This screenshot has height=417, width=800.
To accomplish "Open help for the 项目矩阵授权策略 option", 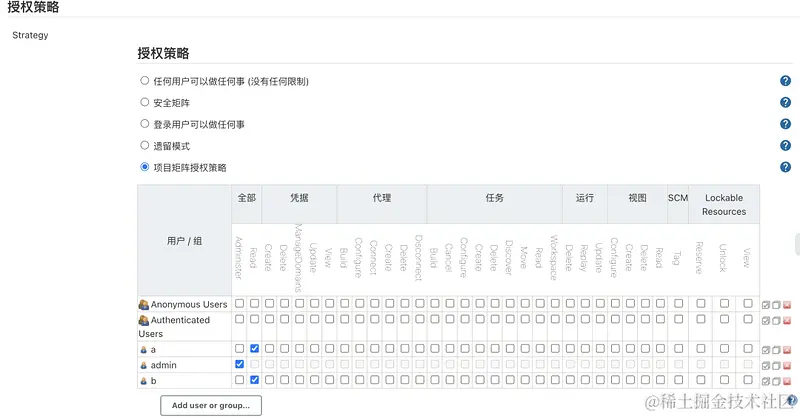I will click(785, 167).
